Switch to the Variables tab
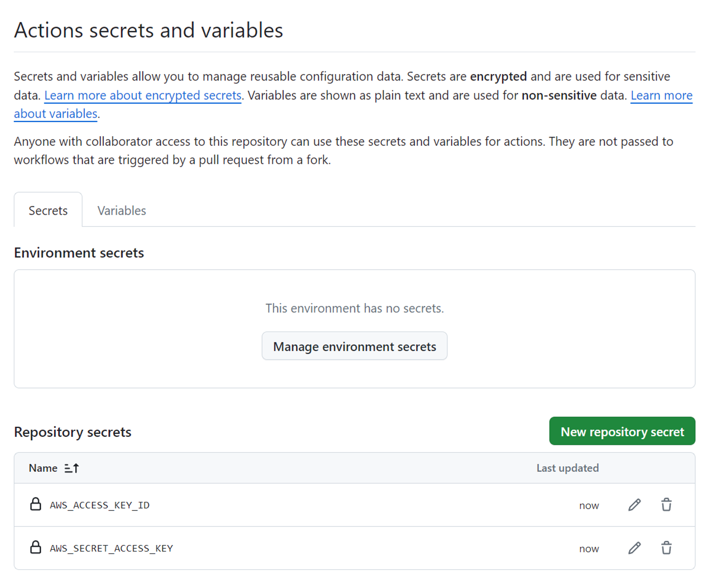719x588 pixels. click(x=122, y=210)
